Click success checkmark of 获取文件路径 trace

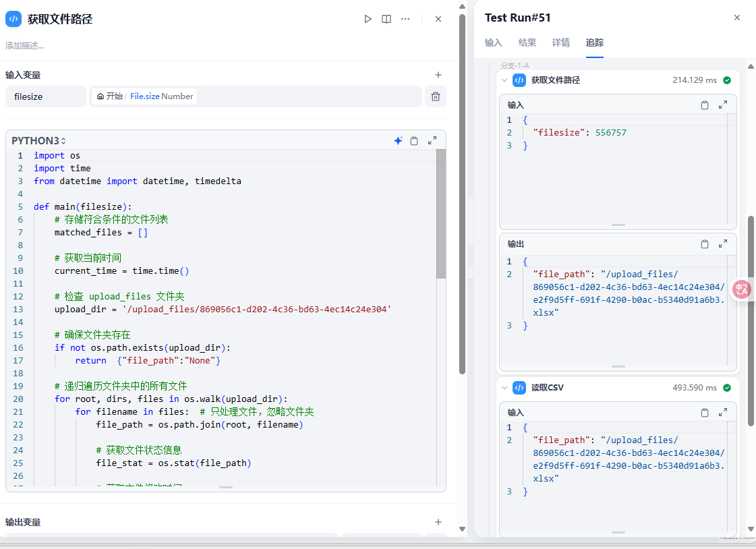point(727,80)
